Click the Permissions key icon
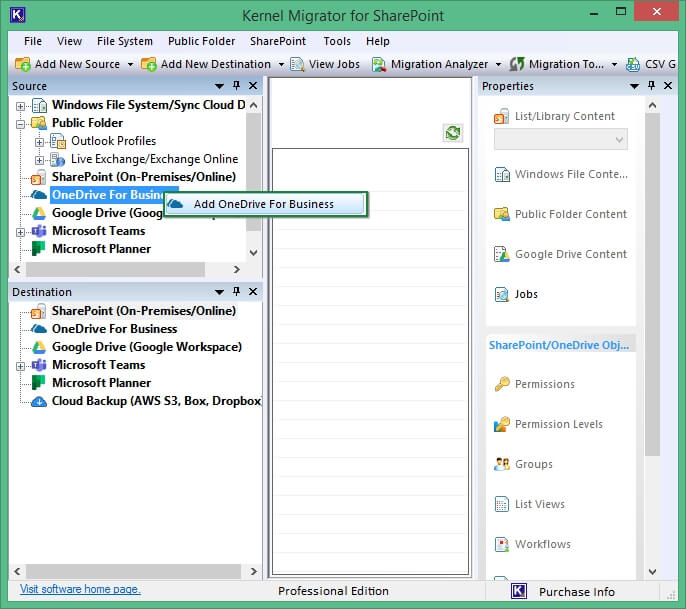 [502, 384]
